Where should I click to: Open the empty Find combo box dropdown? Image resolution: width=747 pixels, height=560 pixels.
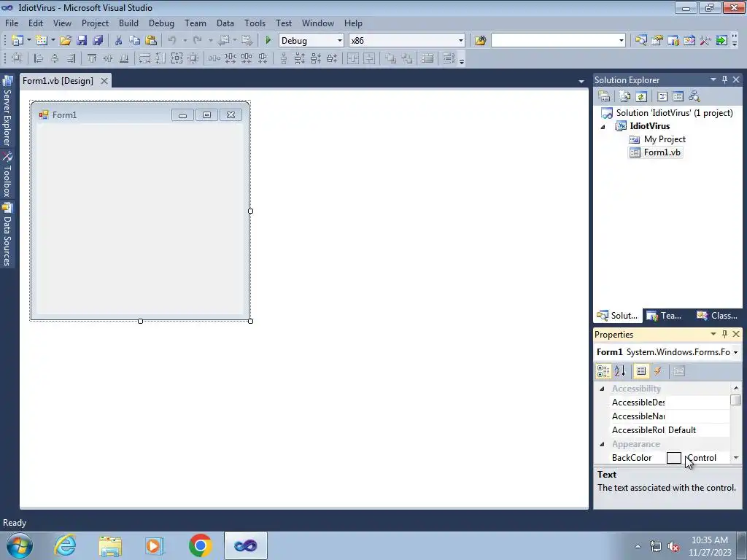[x=622, y=41]
